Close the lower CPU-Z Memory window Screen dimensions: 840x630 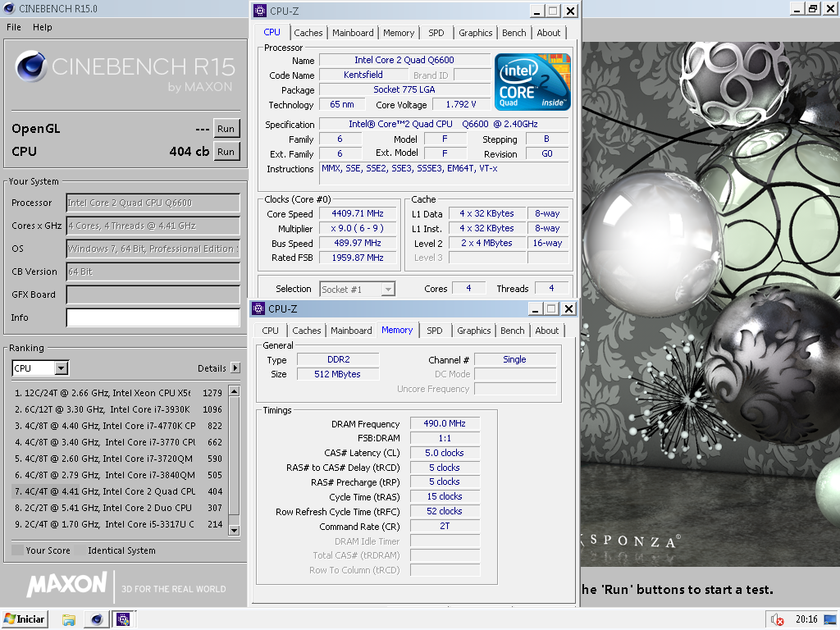pos(568,308)
